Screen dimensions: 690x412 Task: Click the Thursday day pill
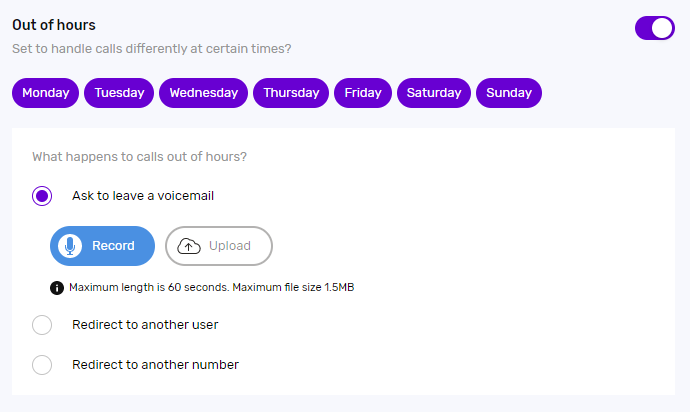(290, 93)
